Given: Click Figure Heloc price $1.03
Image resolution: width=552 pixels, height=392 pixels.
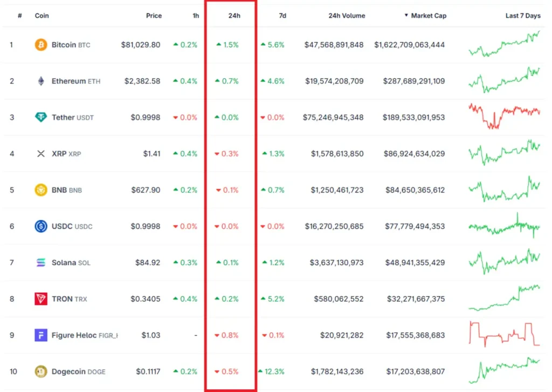Looking at the screenshot, I should [151, 335].
